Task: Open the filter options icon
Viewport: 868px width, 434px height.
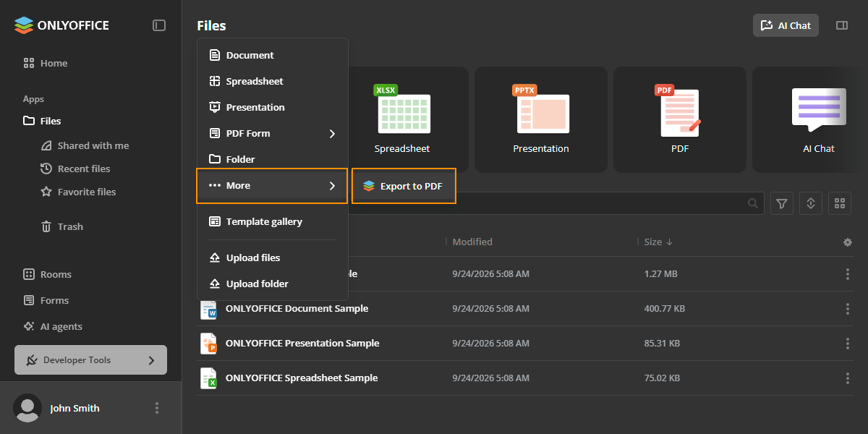Action: coord(781,203)
